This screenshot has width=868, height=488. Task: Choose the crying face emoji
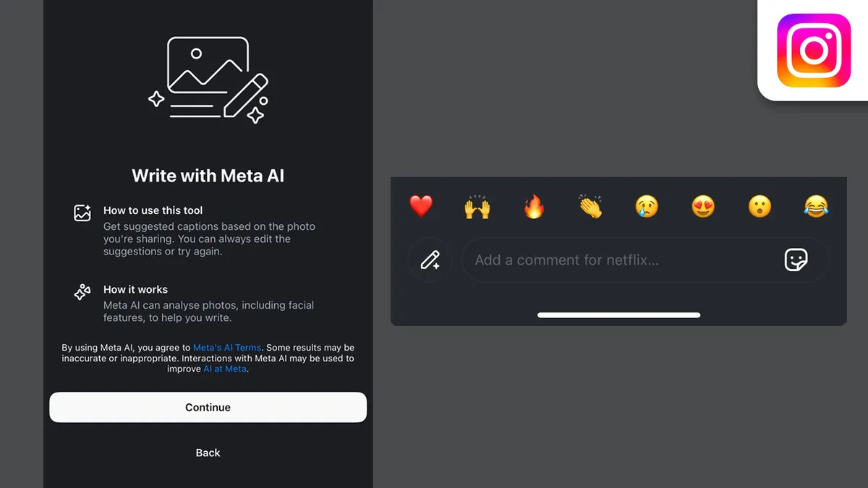[647, 207]
